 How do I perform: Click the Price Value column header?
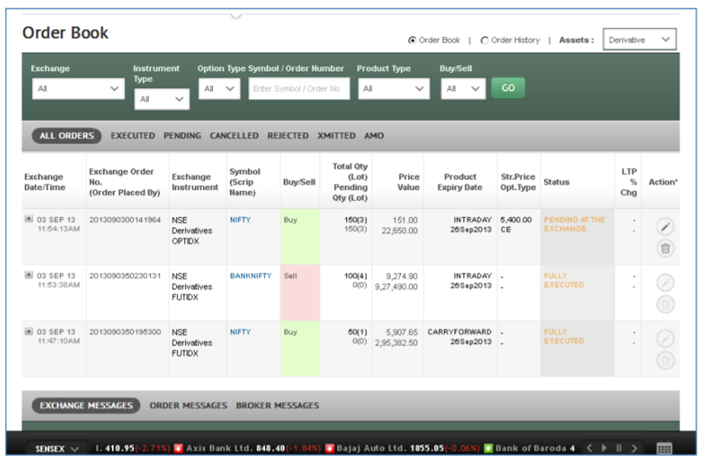[x=408, y=182]
